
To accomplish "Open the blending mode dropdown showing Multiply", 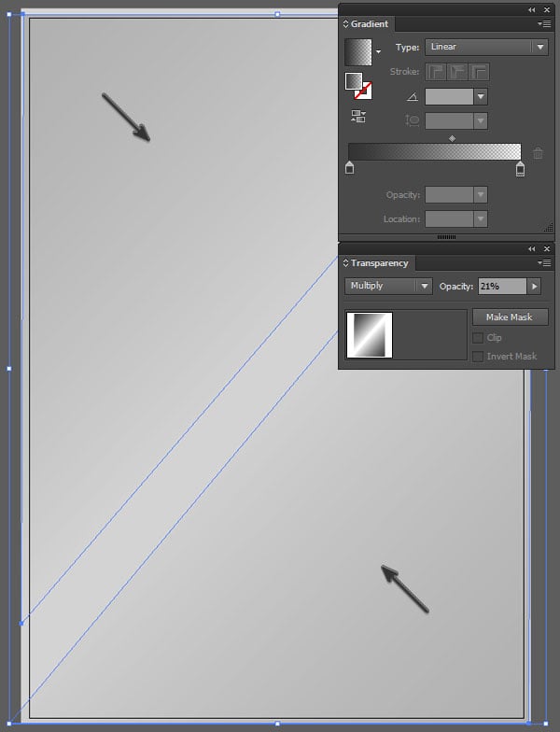I will (388, 286).
